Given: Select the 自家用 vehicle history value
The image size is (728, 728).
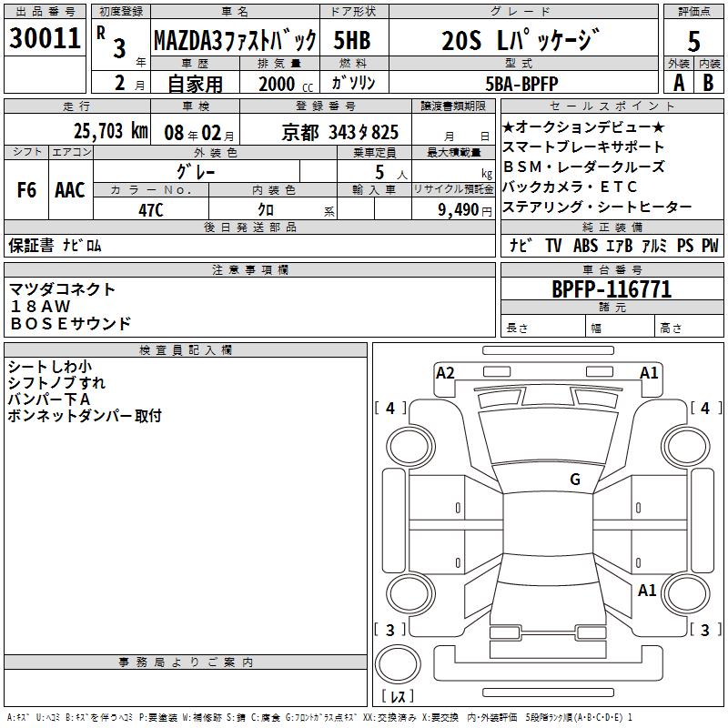Looking at the screenshot, I should pyautogui.click(x=195, y=84).
